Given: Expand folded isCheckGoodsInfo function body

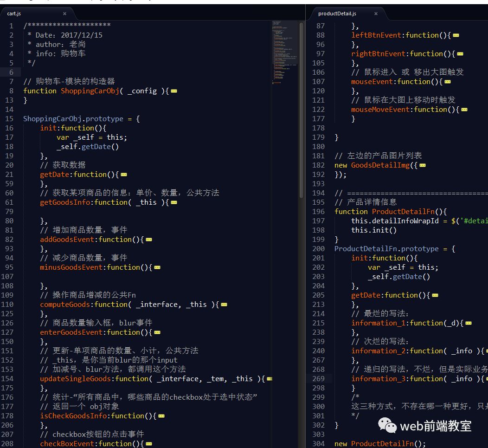Looking at the screenshot, I should click(161, 416).
